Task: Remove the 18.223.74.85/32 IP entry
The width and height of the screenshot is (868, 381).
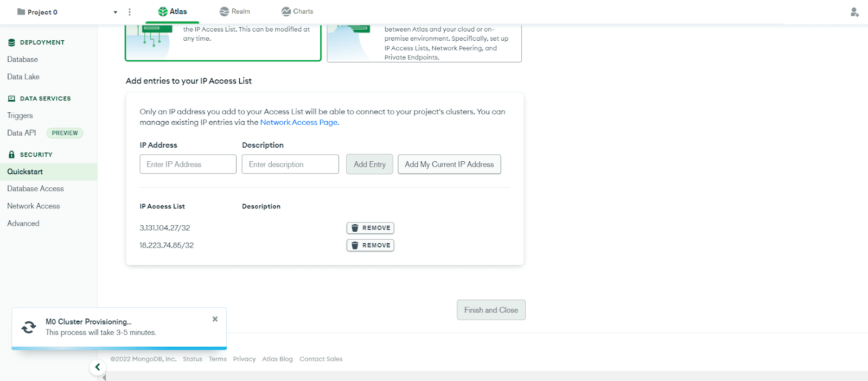Action: click(x=370, y=245)
